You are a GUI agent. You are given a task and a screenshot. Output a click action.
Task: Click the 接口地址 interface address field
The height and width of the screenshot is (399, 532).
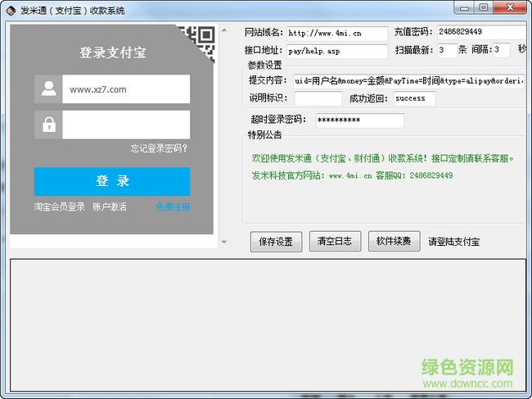coord(337,51)
